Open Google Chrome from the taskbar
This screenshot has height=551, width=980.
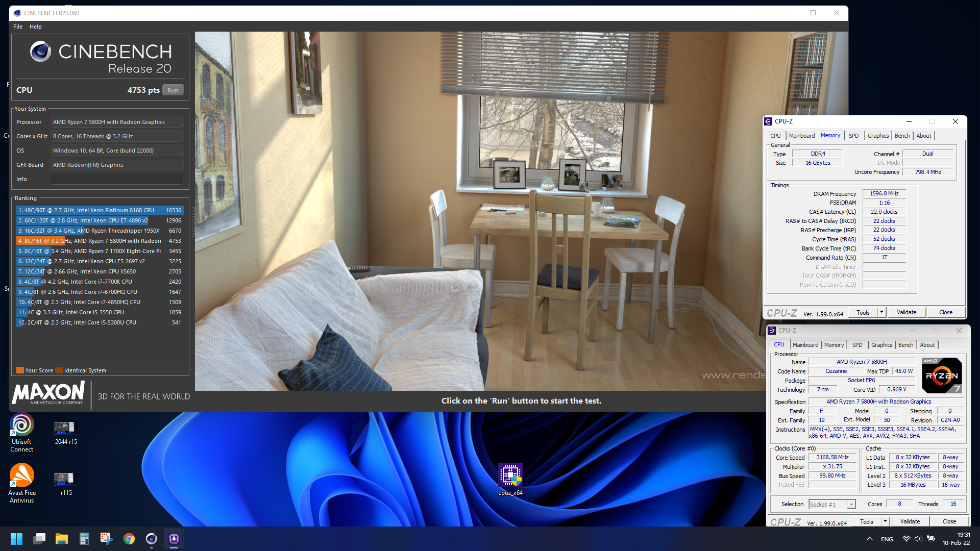tap(129, 539)
